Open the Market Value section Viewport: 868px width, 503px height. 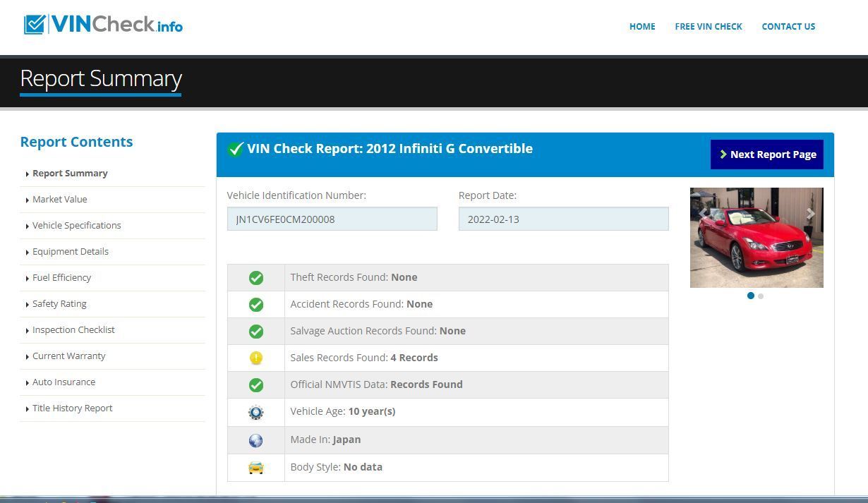pos(60,199)
